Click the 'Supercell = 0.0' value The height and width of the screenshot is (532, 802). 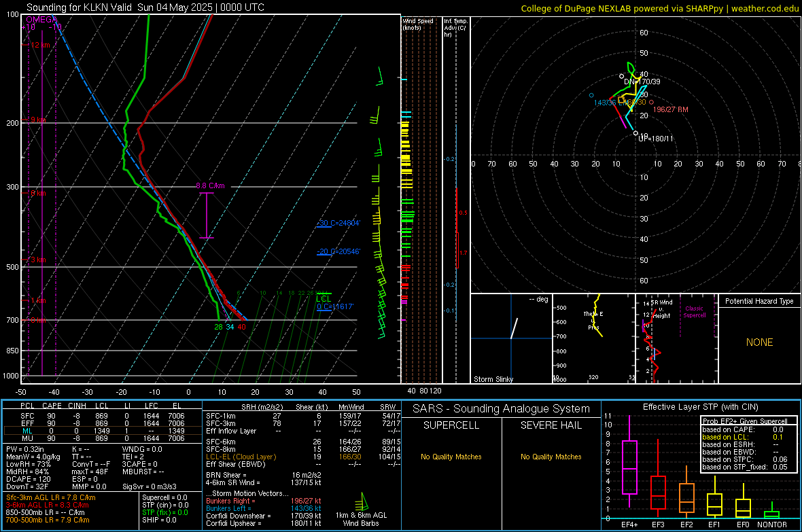[164, 497]
